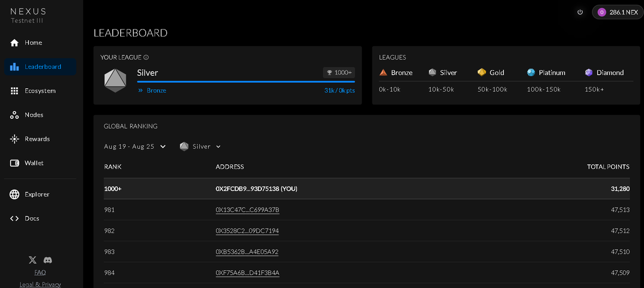Click the 50k-100k Gold range text

(x=493, y=89)
